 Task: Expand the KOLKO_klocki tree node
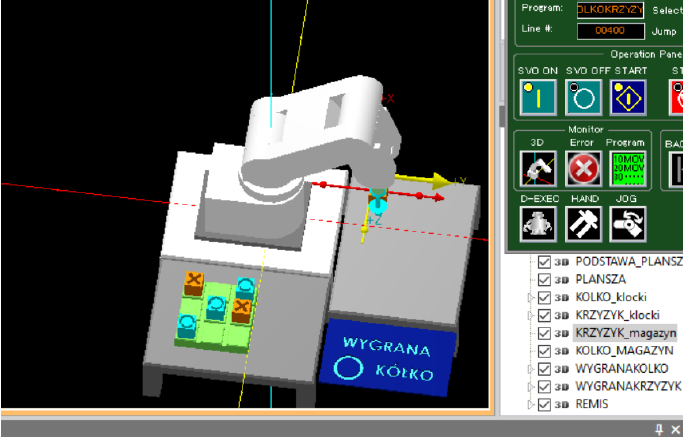tap(531, 298)
